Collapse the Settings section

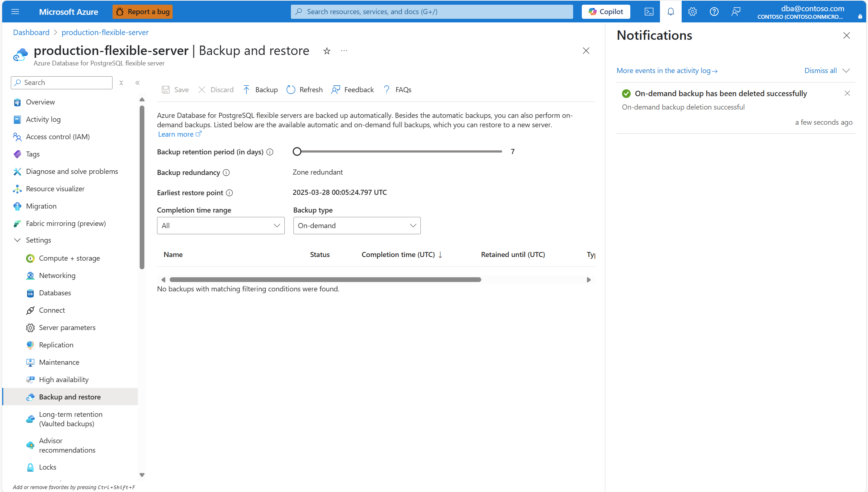pyautogui.click(x=17, y=240)
